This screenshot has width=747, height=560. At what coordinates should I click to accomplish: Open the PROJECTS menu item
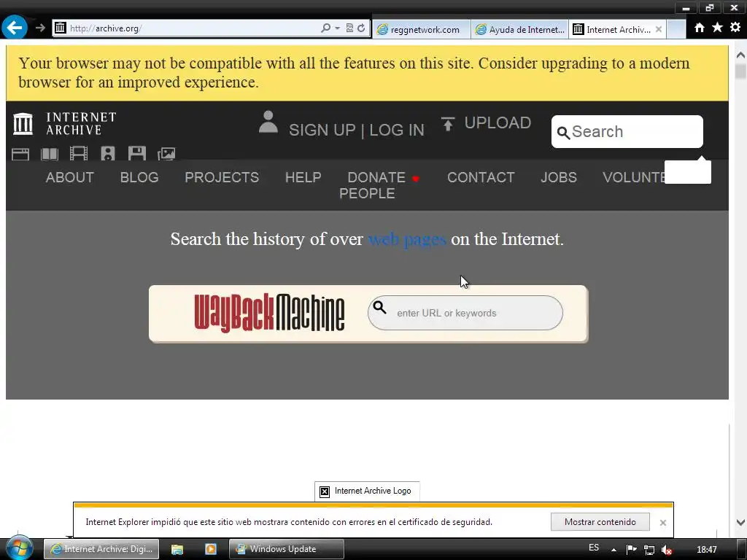click(x=222, y=178)
